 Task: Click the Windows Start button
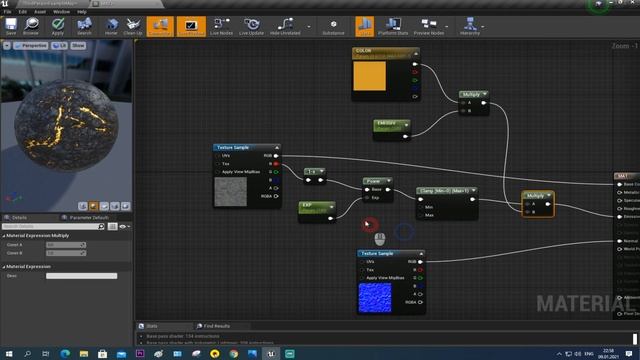9,354
